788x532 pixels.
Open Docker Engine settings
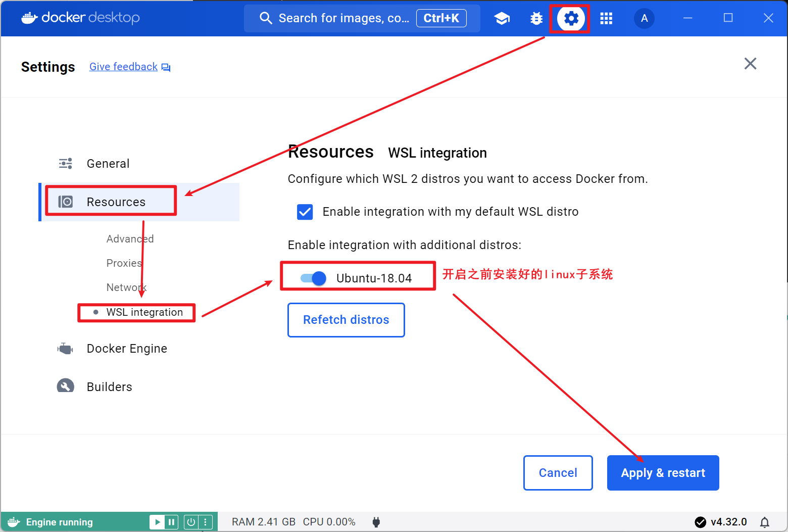tap(127, 349)
